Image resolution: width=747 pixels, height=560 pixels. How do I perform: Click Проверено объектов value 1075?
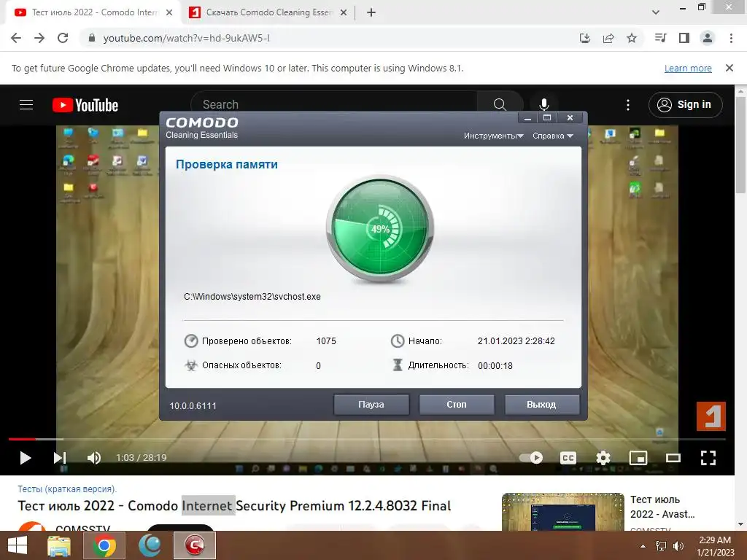[x=326, y=341]
